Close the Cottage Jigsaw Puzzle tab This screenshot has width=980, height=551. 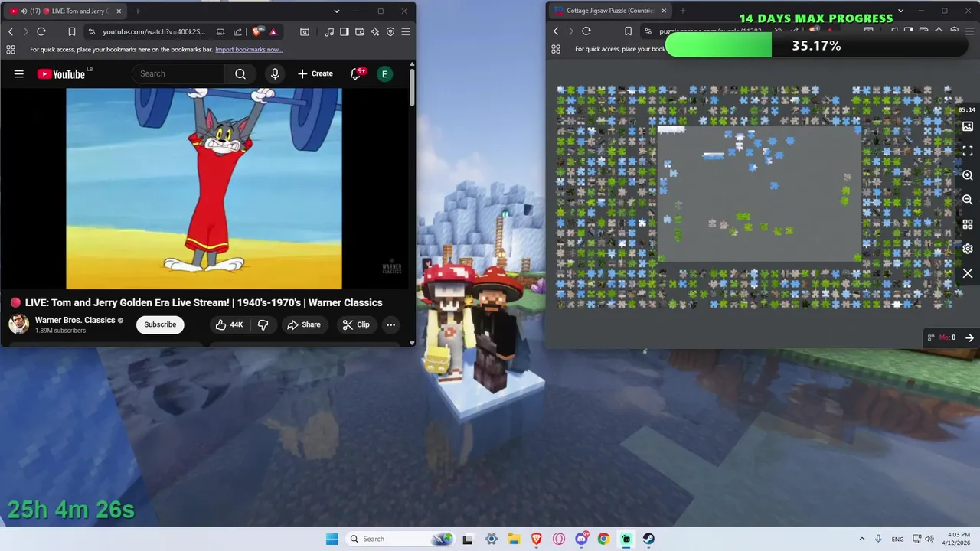pyautogui.click(x=664, y=11)
